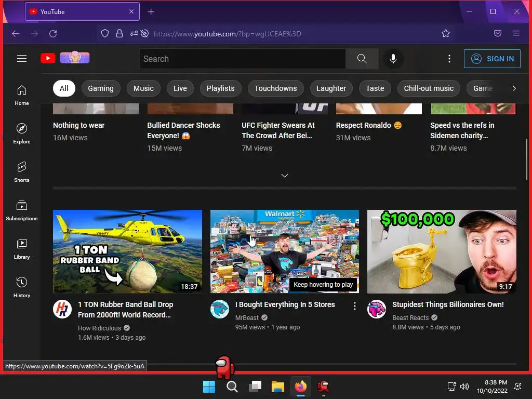Open Beast Reacts channel avatar
532x399 pixels.
point(377,309)
